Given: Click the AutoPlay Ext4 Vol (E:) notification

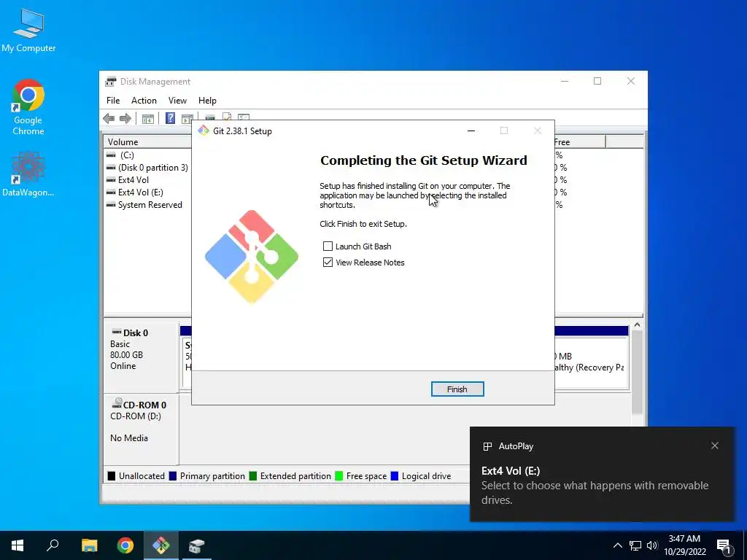Looking at the screenshot, I should (x=602, y=474).
